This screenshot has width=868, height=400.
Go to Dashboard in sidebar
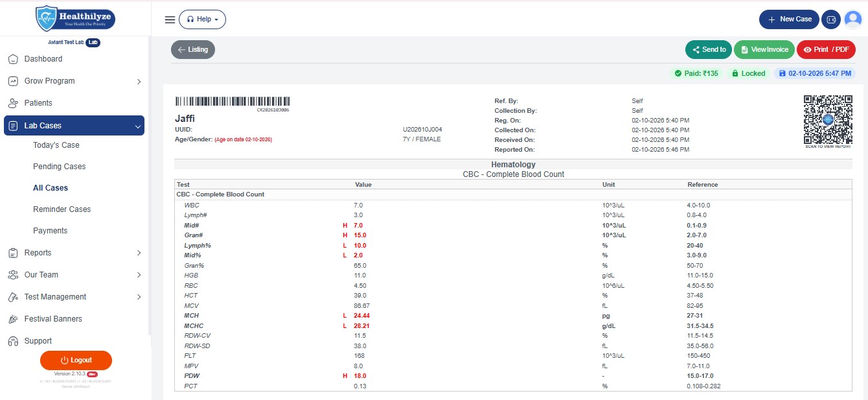pos(43,59)
